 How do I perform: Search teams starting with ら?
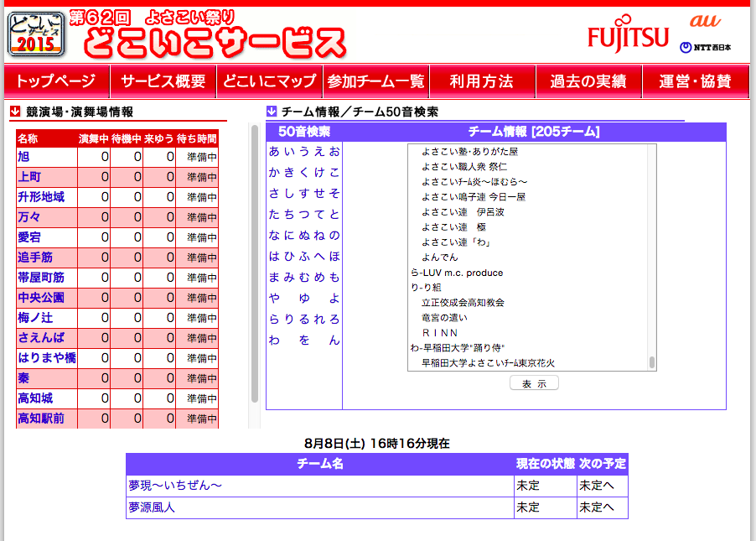click(274, 319)
